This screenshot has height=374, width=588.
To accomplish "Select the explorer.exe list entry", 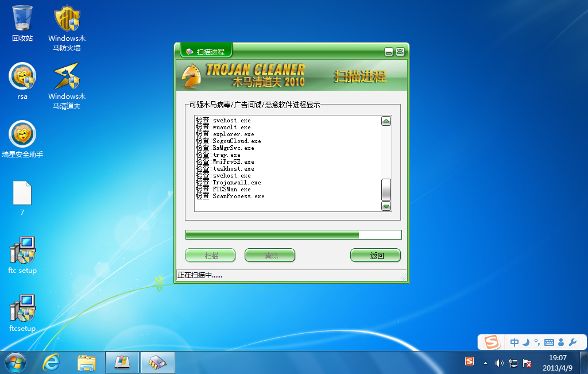I will click(x=225, y=134).
